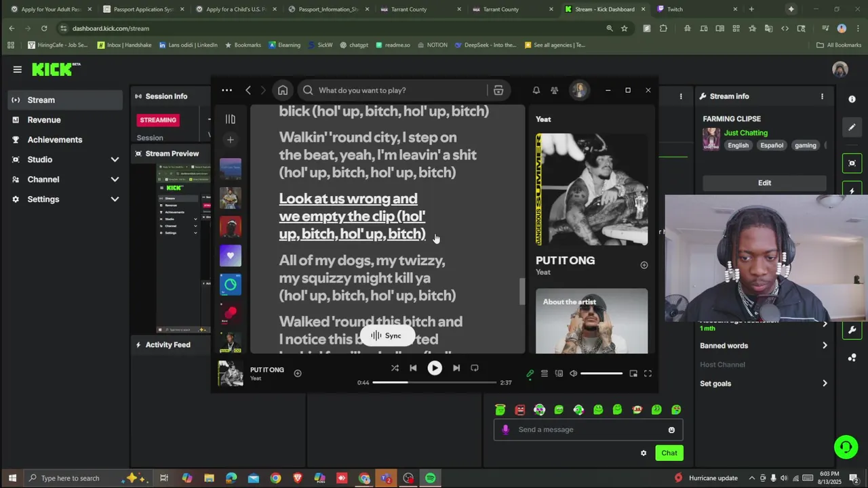Seek along the song progress bar

pyautogui.click(x=435, y=382)
